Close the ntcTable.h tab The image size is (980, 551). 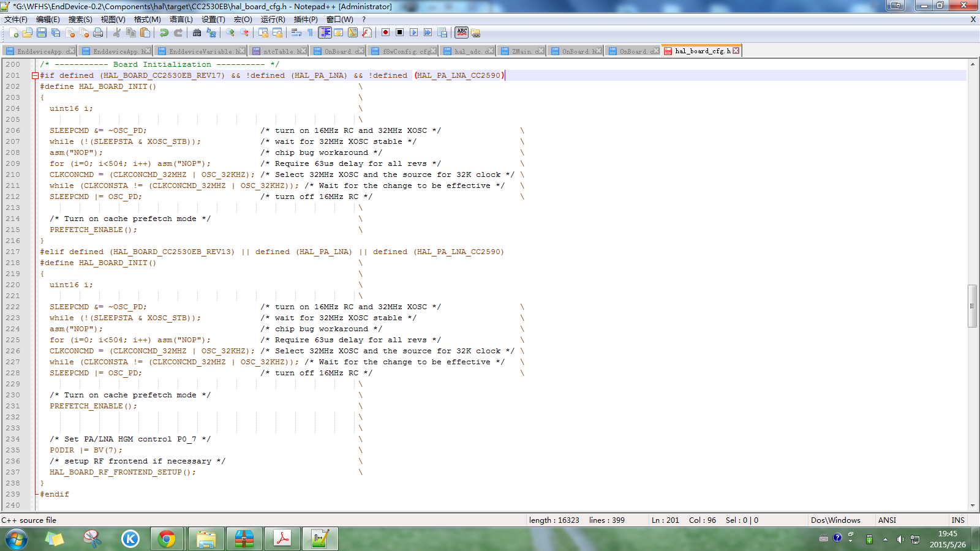click(x=303, y=51)
